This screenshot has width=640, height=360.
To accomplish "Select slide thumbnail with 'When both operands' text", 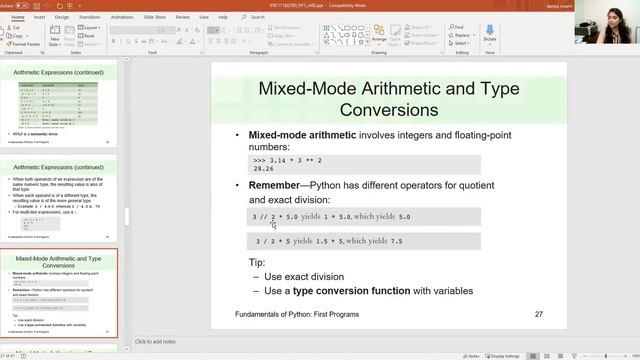I will click(58, 198).
